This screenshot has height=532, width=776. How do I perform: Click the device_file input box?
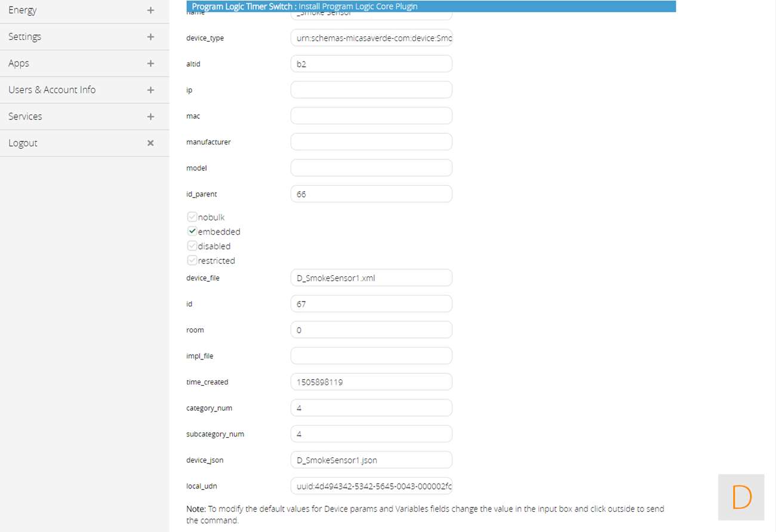click(371, 278)
